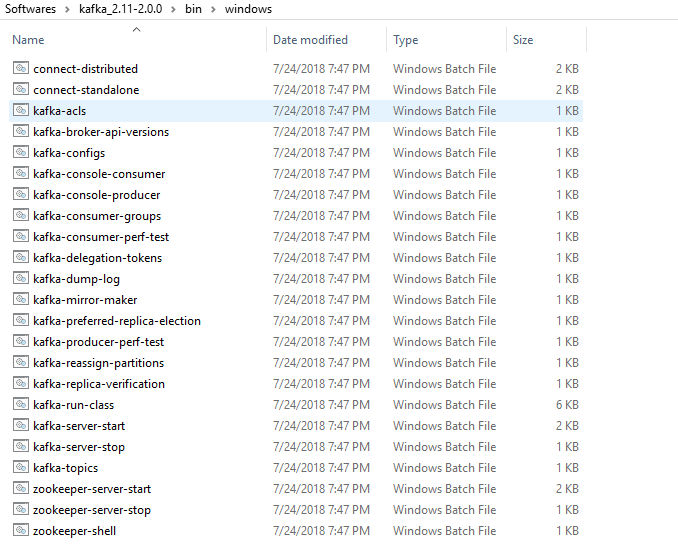This screenshot has height=550, width=678.
Task: Click the kafka-mirror-maker file icon
Action: pyautogui.click(x=22, y=300)
